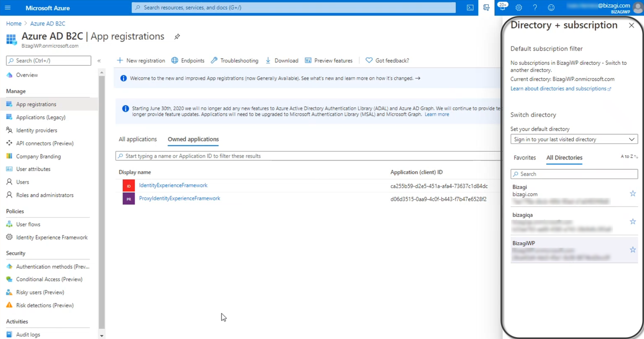
Task: Click left menu scrollbar up arrow
Action: pos(102,72)
